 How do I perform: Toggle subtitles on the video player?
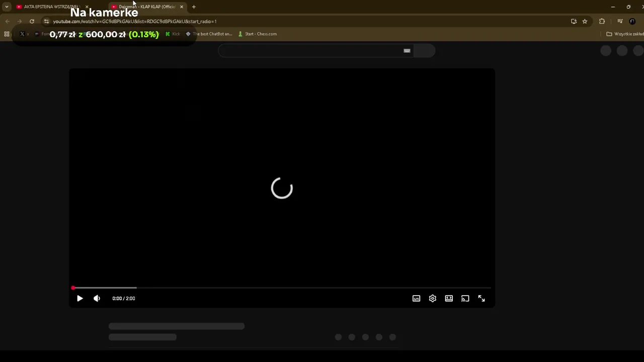coord(416,298)
